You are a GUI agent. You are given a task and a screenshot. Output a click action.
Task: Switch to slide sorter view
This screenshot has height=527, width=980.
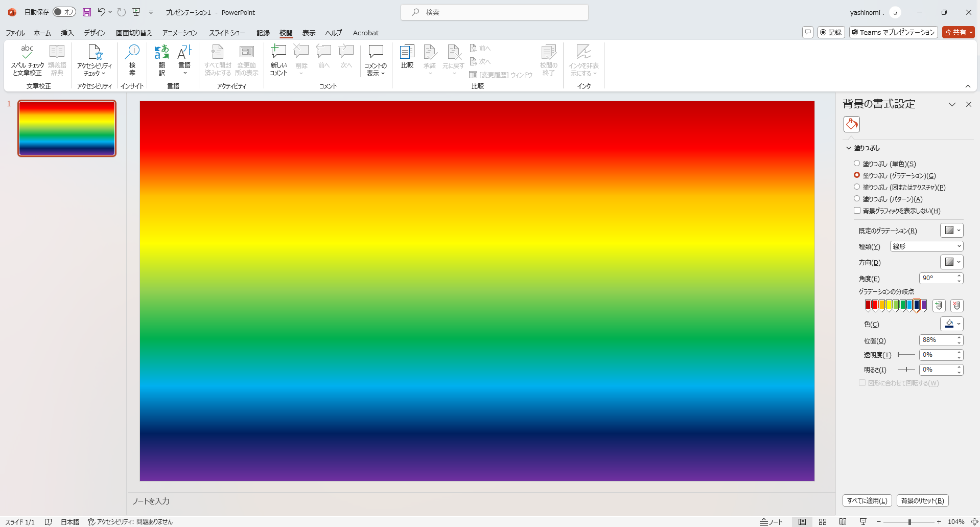click(x=823, y=522)
